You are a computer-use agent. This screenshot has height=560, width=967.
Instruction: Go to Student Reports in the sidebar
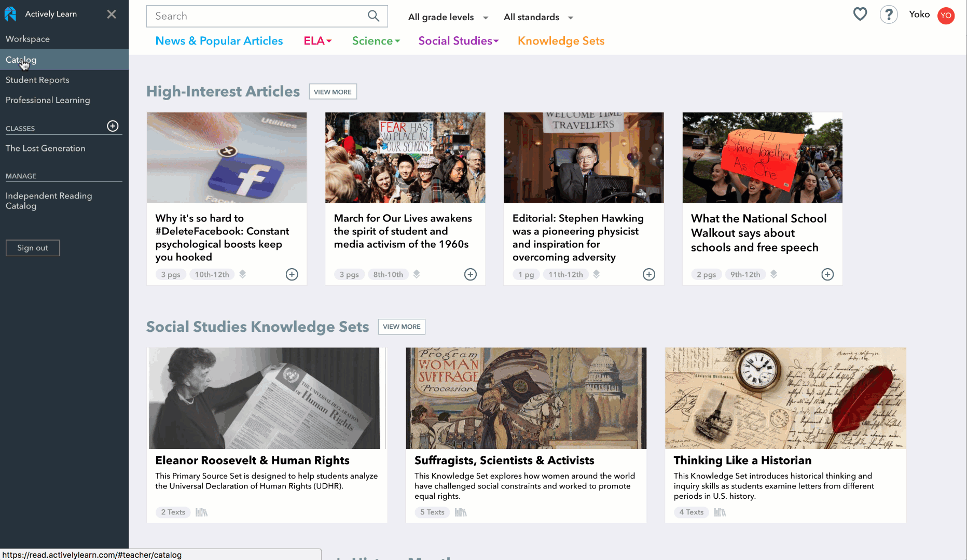37,80
